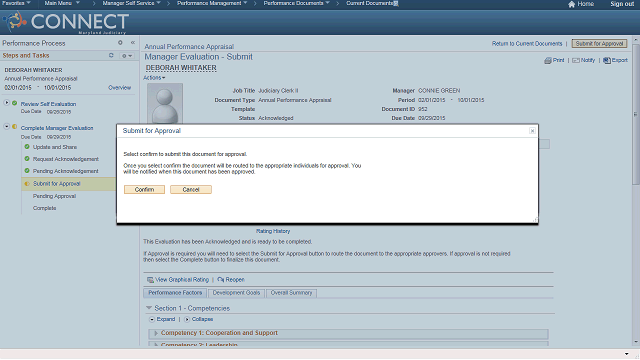
Task: Click View Graphical Rating icon
Action: [x=150, y=280]
